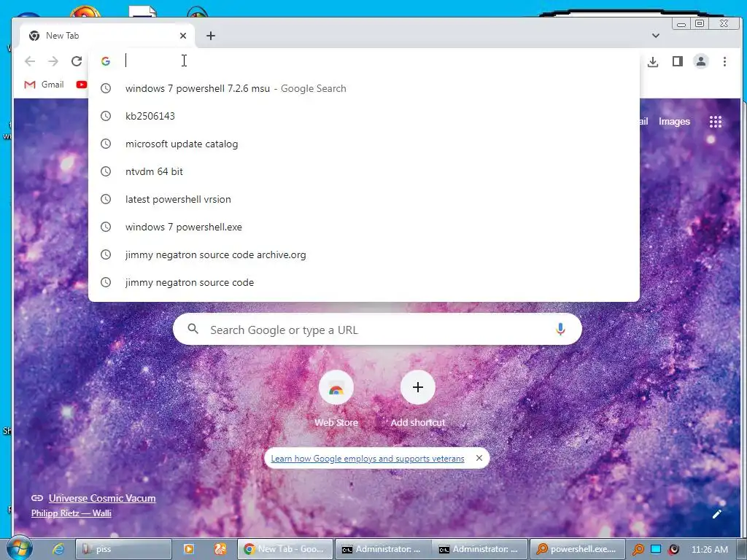Open the Images link

(x=674, y=122)
